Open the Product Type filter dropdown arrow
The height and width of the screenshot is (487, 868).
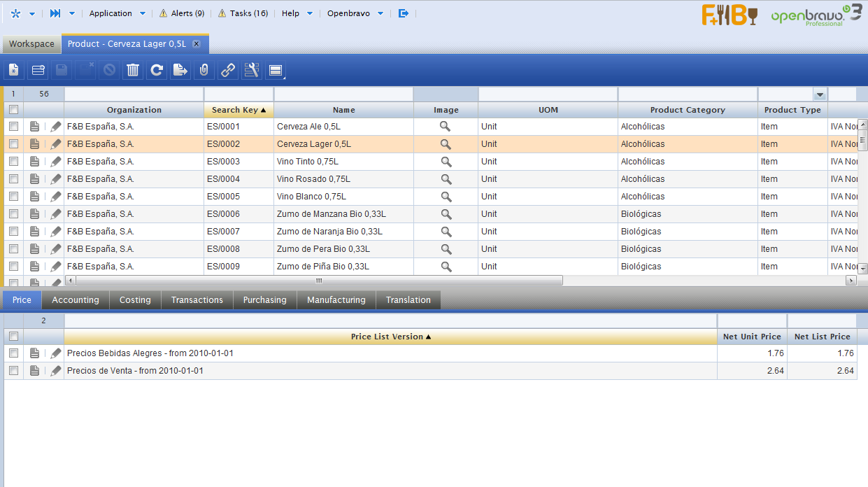820,94
